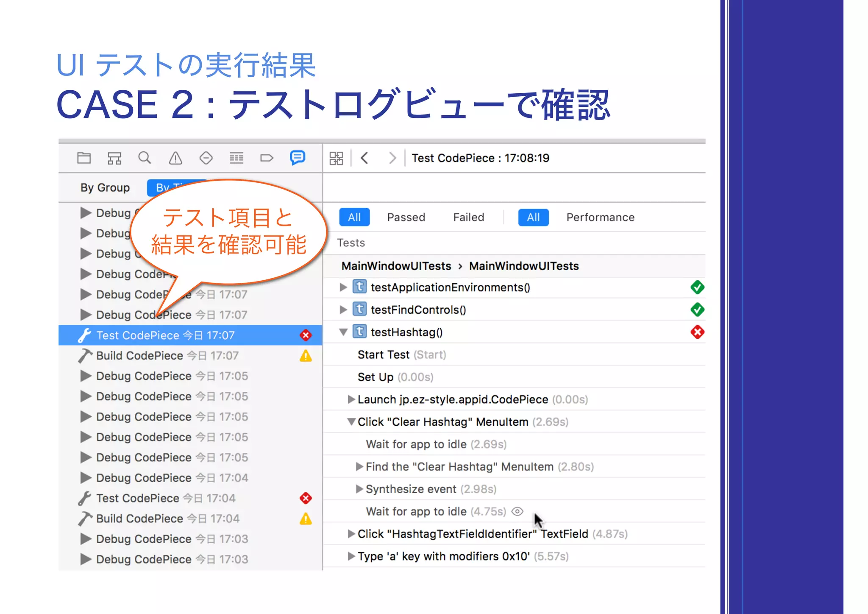Switch to the By Group tab
This screenshot has height=614, width=868.
pos(105,187)
